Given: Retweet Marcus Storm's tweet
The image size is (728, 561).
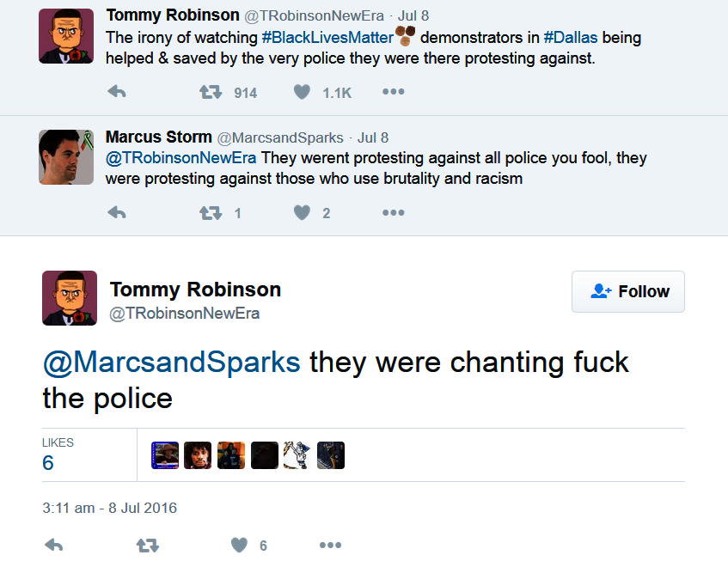Looking at the screenshot, I should 211,212.
